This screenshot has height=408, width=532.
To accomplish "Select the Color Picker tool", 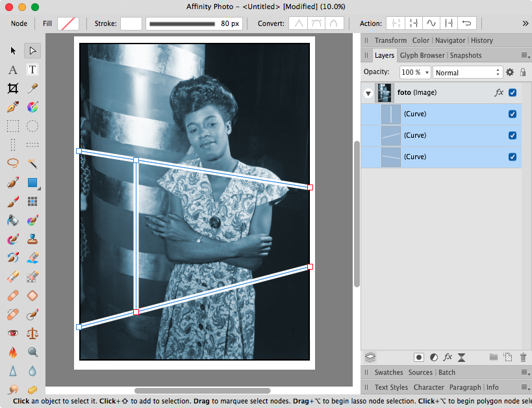I will [x=32, y=88].
